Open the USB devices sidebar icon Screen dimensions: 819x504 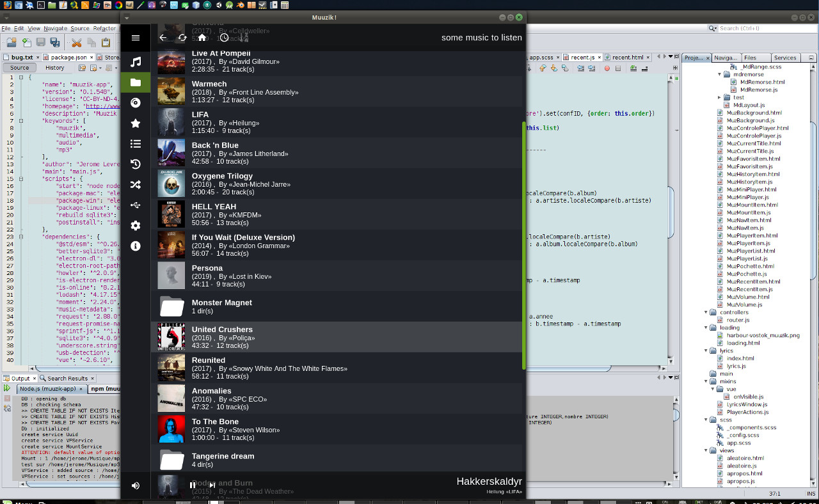[136, 205]
